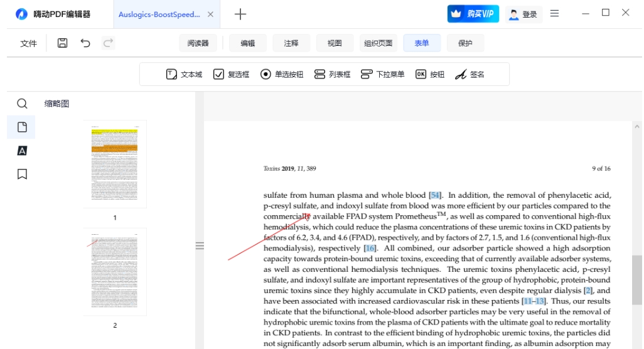Click the save document icon
Image resolution: width=644 pixels, height=349 pixels.
click(62, 43)
